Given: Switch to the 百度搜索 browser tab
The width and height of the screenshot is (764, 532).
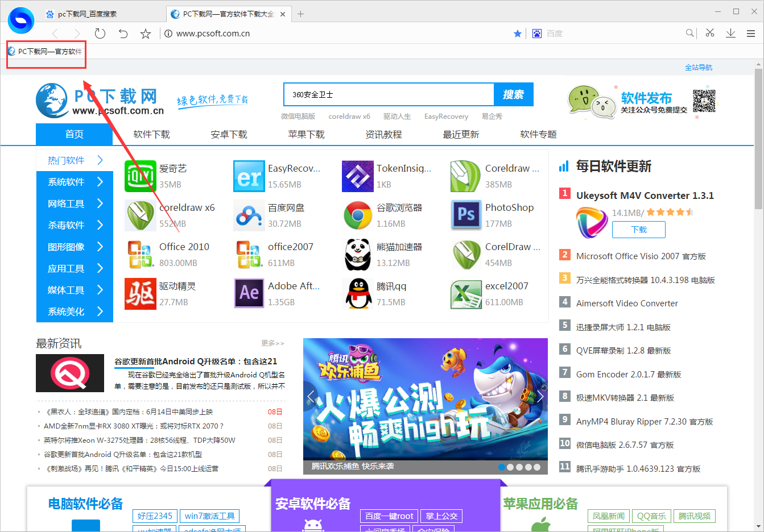Looking at the screenshot, I should click(x=102, y=14).
